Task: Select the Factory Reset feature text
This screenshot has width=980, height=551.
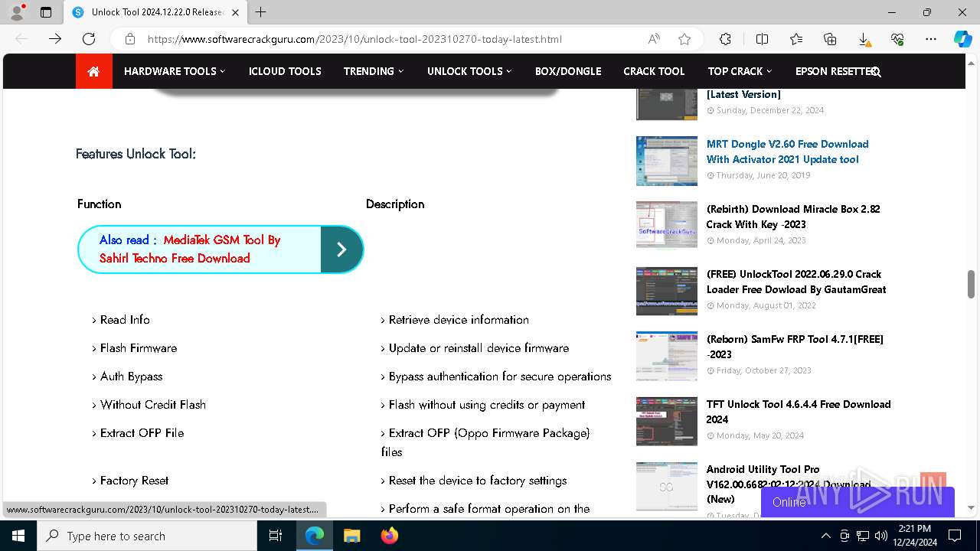Action: (135, 481)
